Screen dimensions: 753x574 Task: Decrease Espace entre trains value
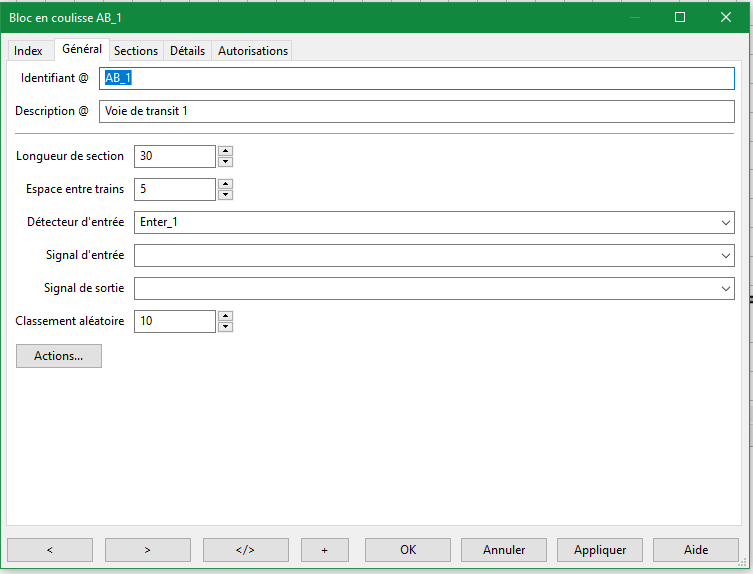coord(225,195)
